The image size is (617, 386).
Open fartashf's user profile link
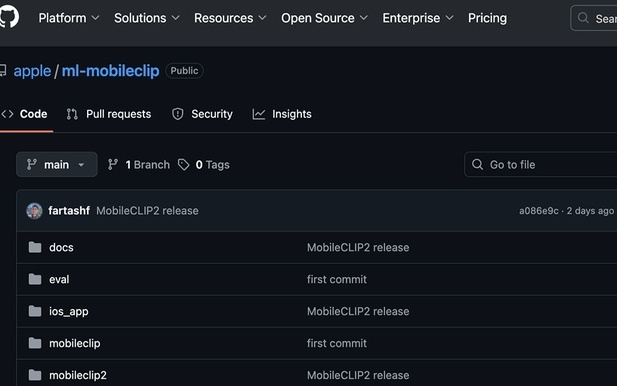(69, 211)
